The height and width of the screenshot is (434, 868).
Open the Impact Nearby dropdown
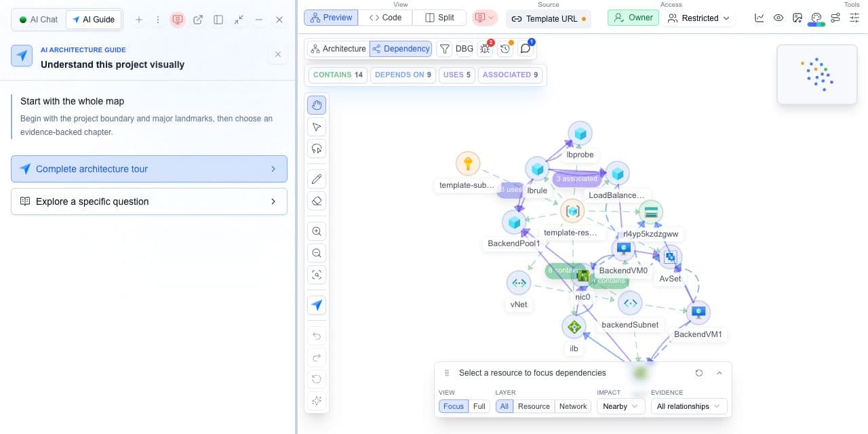pos(620,406)
